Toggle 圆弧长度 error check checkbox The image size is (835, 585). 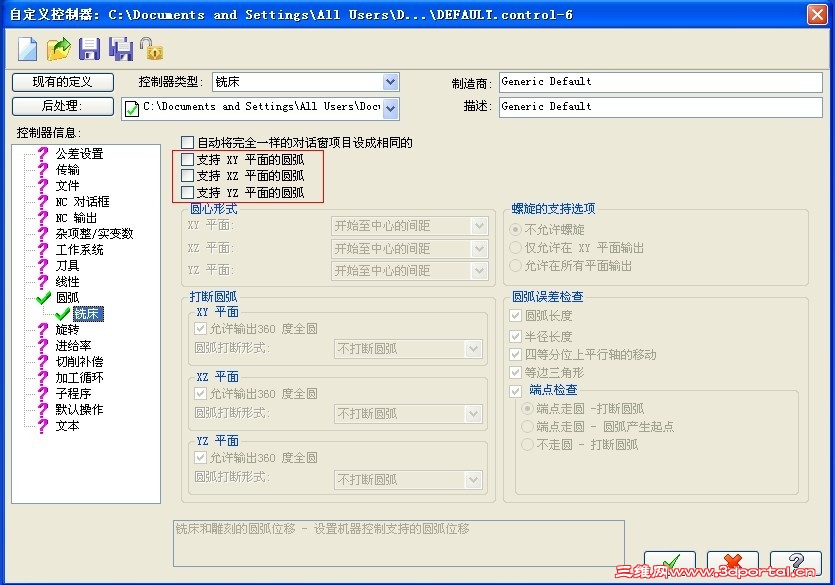tap(515, 316)
